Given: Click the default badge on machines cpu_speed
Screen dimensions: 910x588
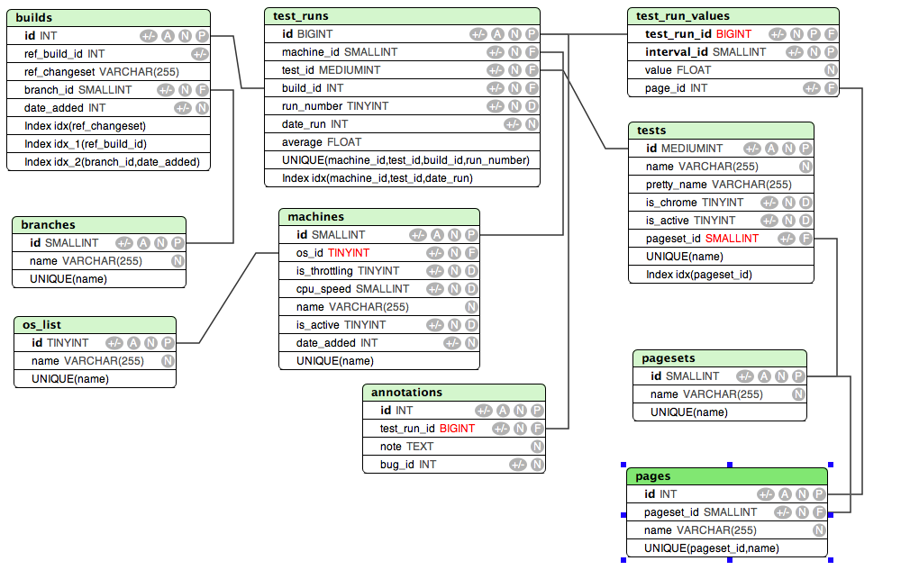Looking at the screenshot, I should pos(471,289).
